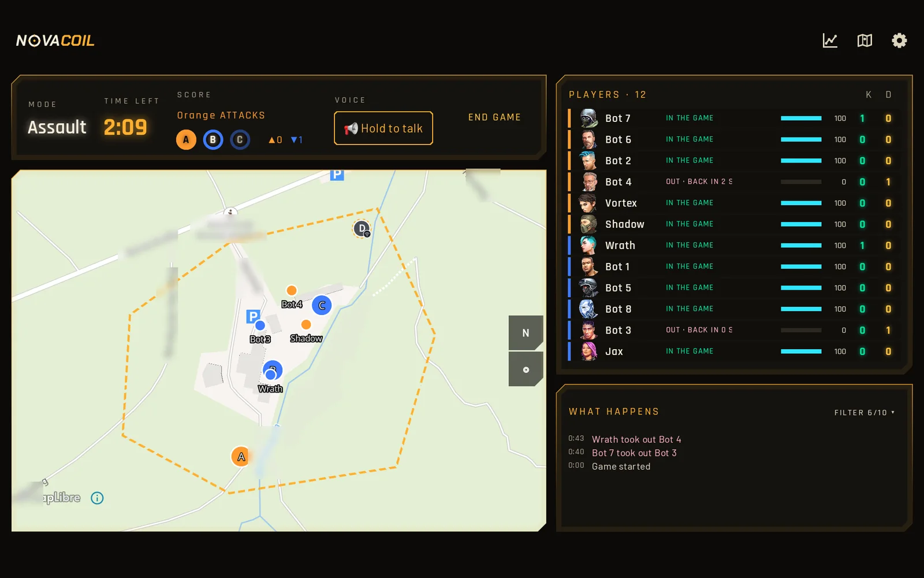Click 'Wrath took out Bot 4' event
Image resolution: width=924 pixels, height=578 pixels.
coord(636,439)
